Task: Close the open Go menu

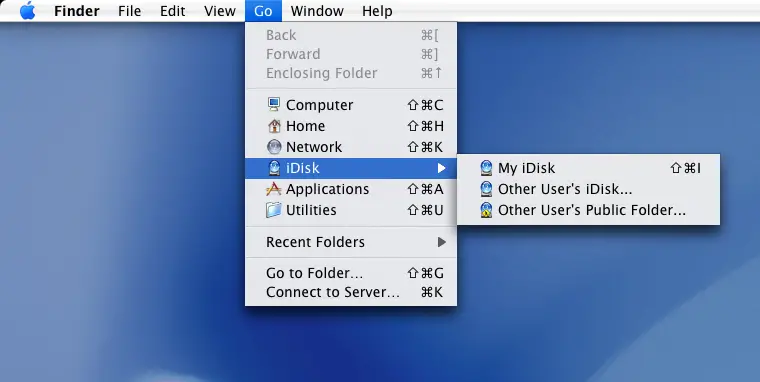Action: pyautogui.click(x=263, y=11)
